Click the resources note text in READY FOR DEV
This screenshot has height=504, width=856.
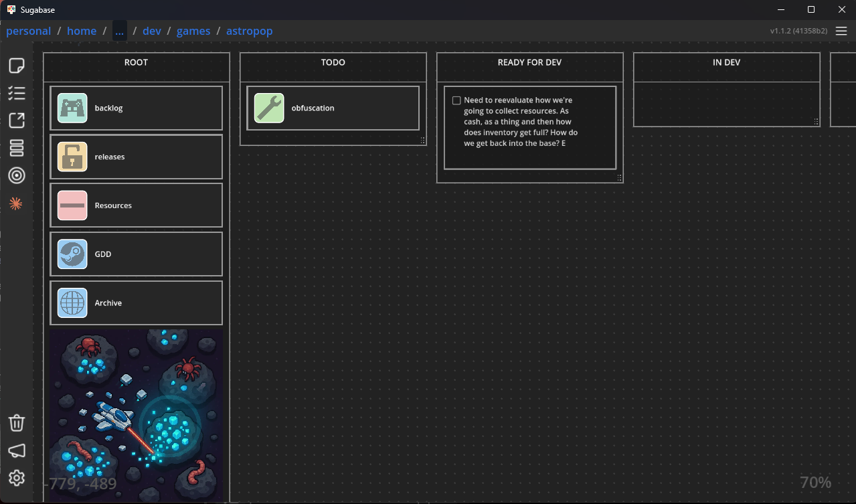tap(521, 122)
